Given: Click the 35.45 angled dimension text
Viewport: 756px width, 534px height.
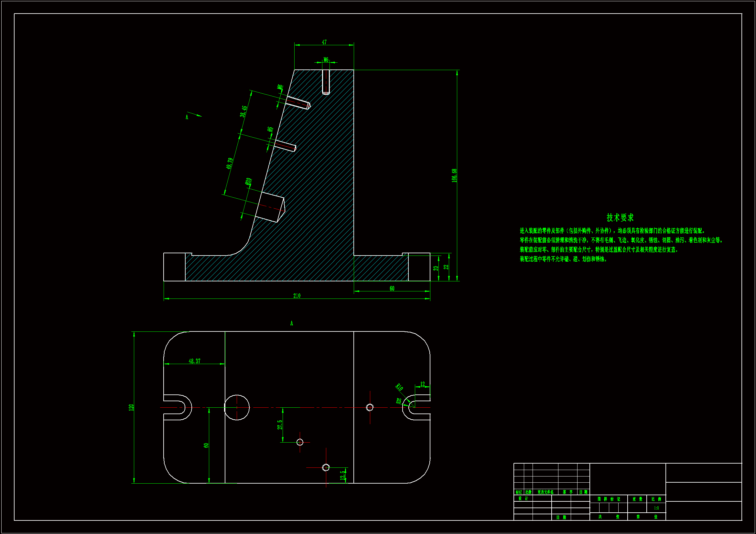Looking at the screenshot, I should 244,111.
